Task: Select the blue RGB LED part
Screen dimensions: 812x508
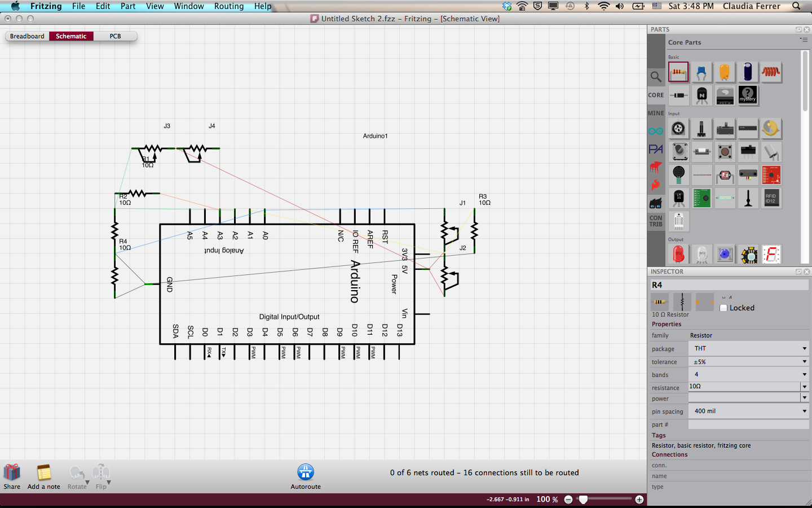Action: (x=725, y=255)
